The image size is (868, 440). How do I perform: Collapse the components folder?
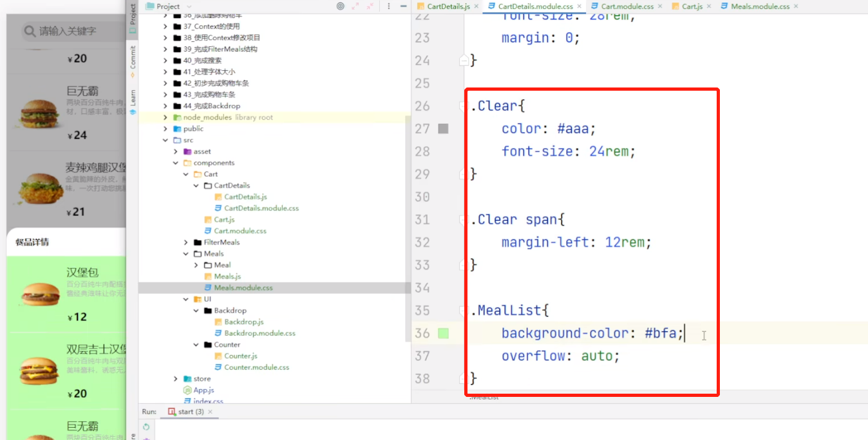176,163
